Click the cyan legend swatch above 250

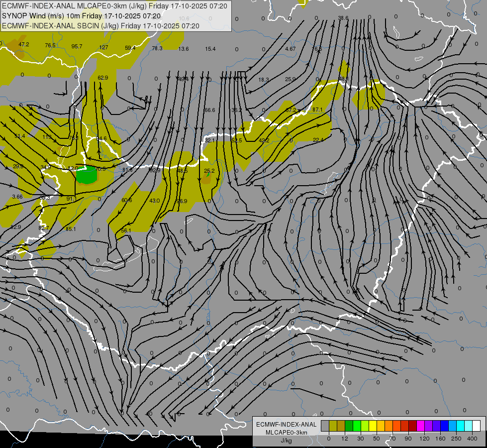coord(460,426)
